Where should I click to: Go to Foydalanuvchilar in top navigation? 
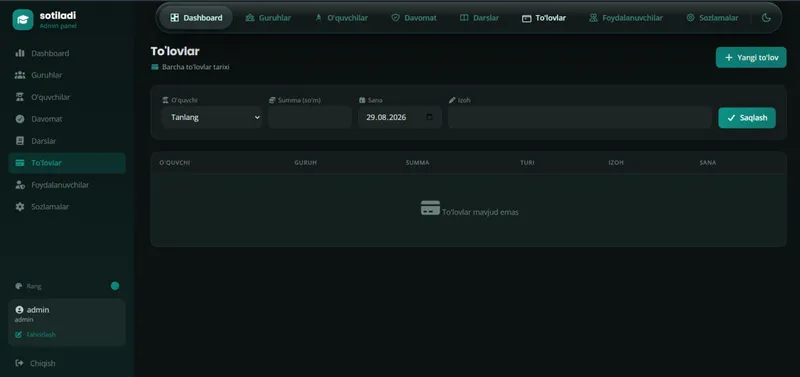click(x=626, y=18)
